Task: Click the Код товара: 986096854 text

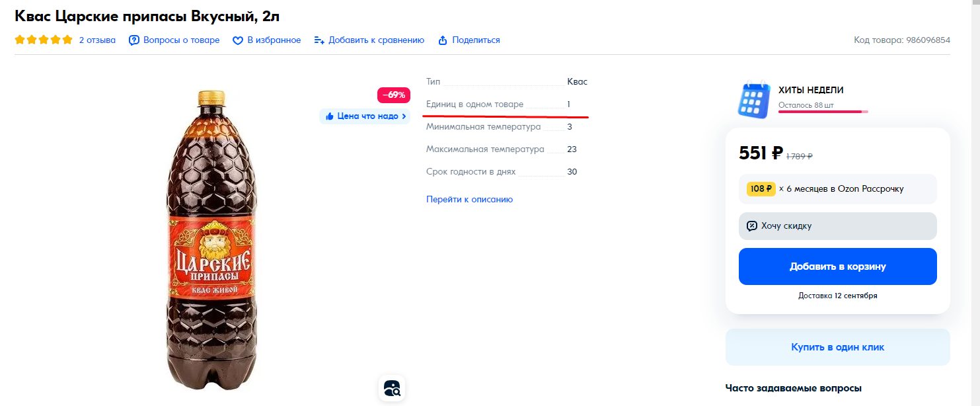Action: [902, 40]
